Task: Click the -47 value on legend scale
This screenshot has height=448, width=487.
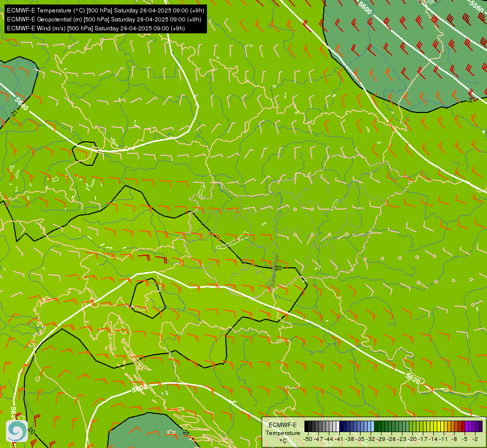Action: coord(318,439)
